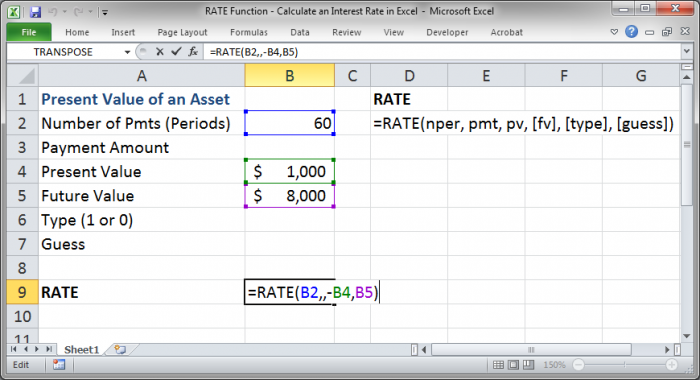This screenshot has height=380, width=700.
Task: Restore the workbook window in ribbon
Action: [x=667, y=32]
